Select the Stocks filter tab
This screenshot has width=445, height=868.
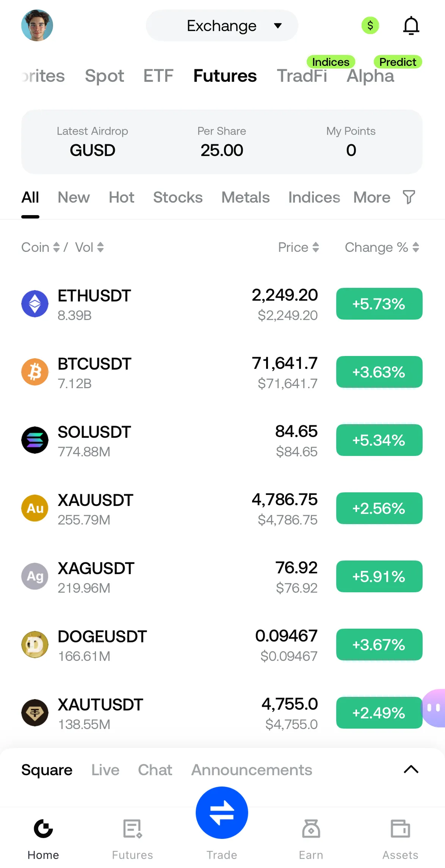coord(178,197)
